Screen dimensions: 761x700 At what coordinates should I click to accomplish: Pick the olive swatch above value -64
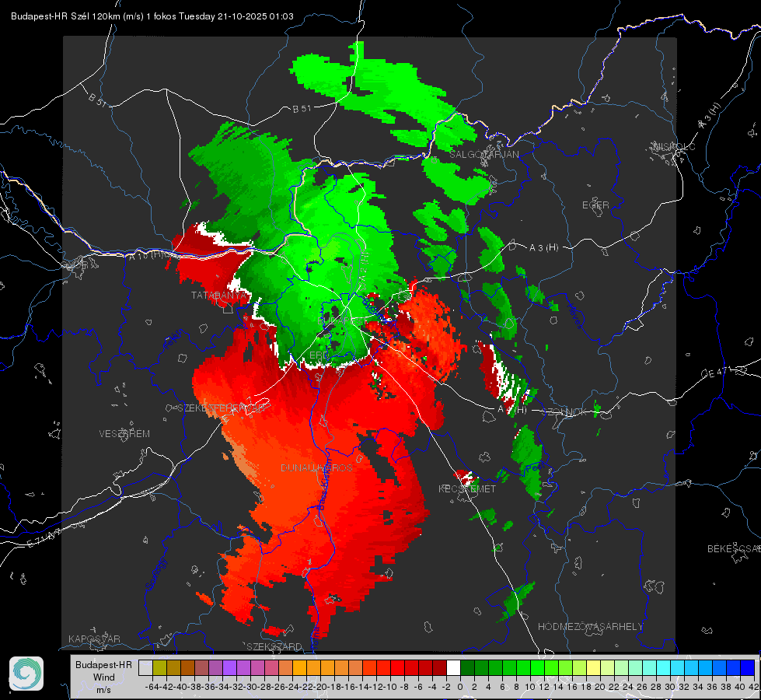click(159, 667)
